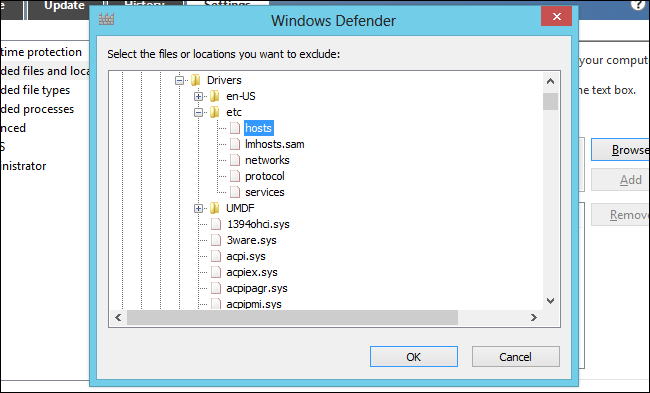Image resolution: width=650 pixels, height=393 pixels.
Task: Collapse the Drivers folder node
Action: point(179,80)
